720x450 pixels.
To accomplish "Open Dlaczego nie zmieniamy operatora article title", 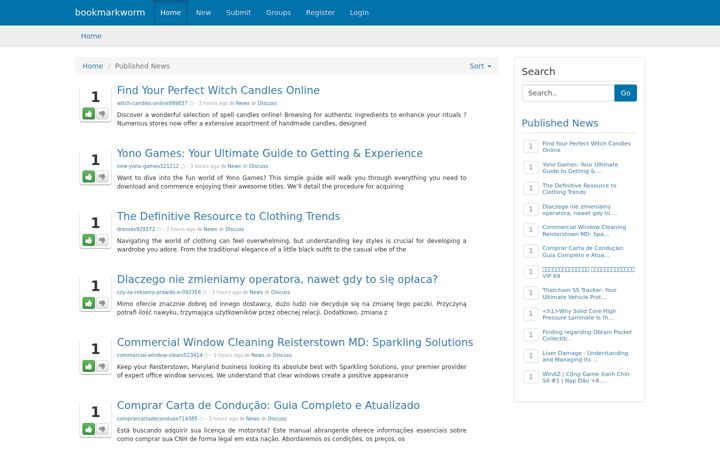I will click(277, 279).
